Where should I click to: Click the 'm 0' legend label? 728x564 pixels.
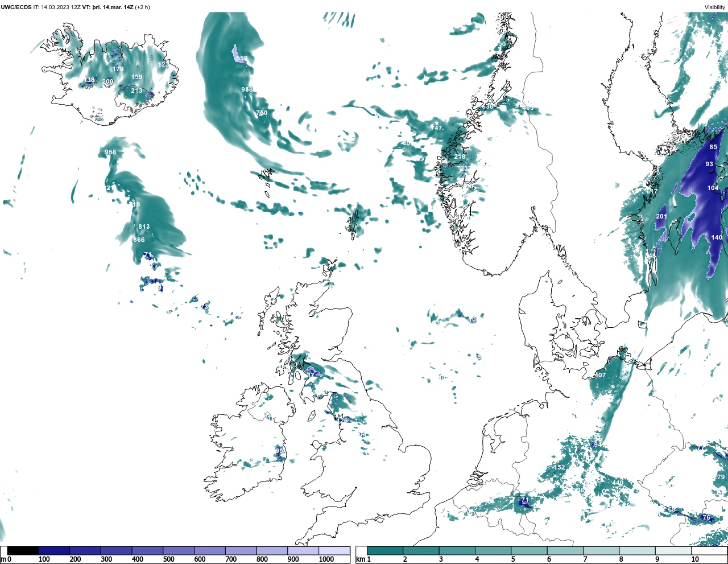pyautogui.click(x=6, y=559)
